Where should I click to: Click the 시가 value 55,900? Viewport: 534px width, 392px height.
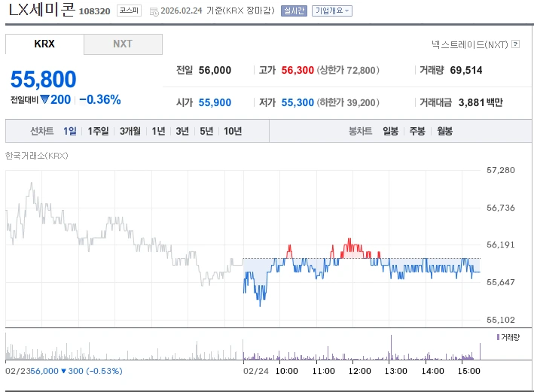tap(215, 102)
